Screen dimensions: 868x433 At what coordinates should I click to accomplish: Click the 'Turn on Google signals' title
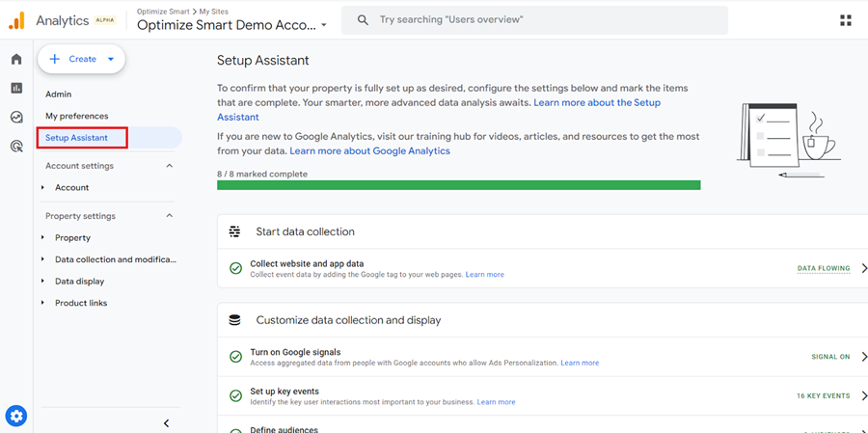point(295,352)
